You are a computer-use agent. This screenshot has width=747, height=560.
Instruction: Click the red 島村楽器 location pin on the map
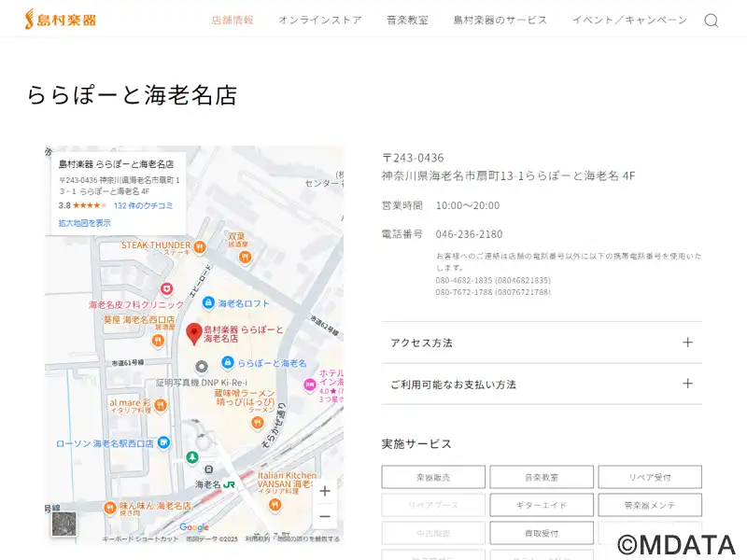(x=194, y=333)
